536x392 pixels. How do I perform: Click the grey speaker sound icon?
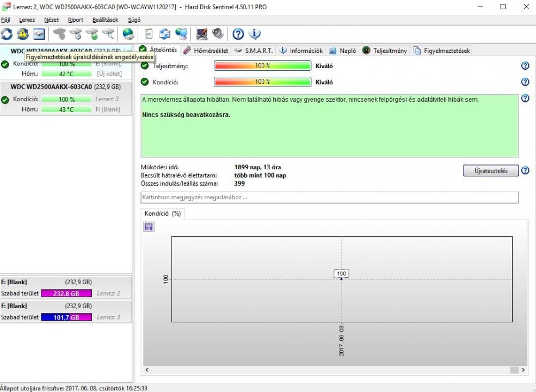tap(218, 34)
